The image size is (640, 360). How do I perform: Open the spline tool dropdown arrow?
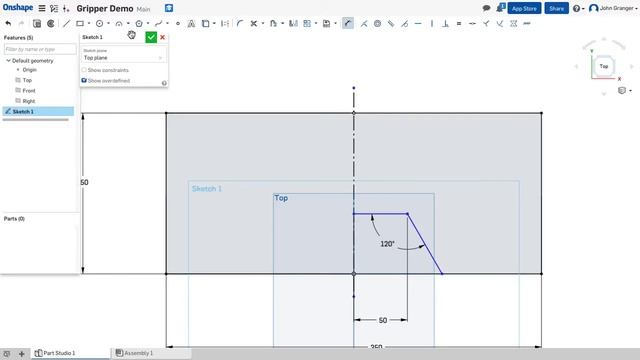167,24
